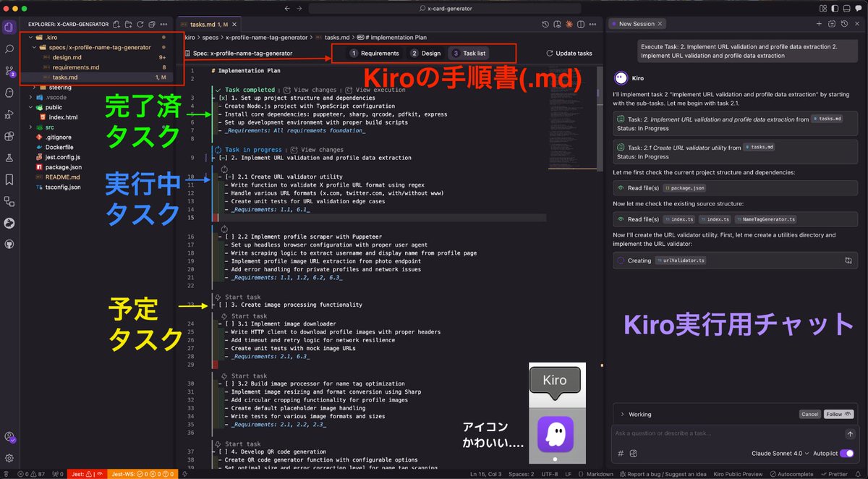The image size is (868, 479).
Task: Open the Explorer view in activity bar
Action: (9, 27)
